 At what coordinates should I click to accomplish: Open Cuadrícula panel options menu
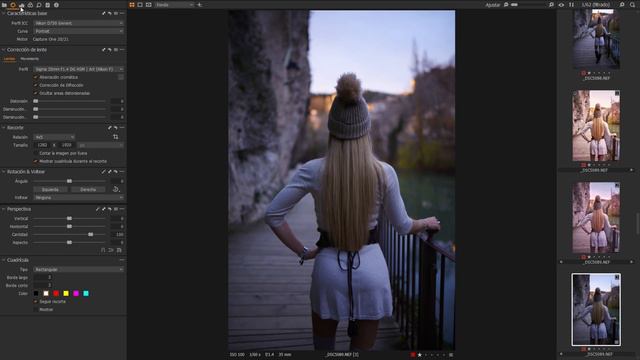(x=122, y=260)
